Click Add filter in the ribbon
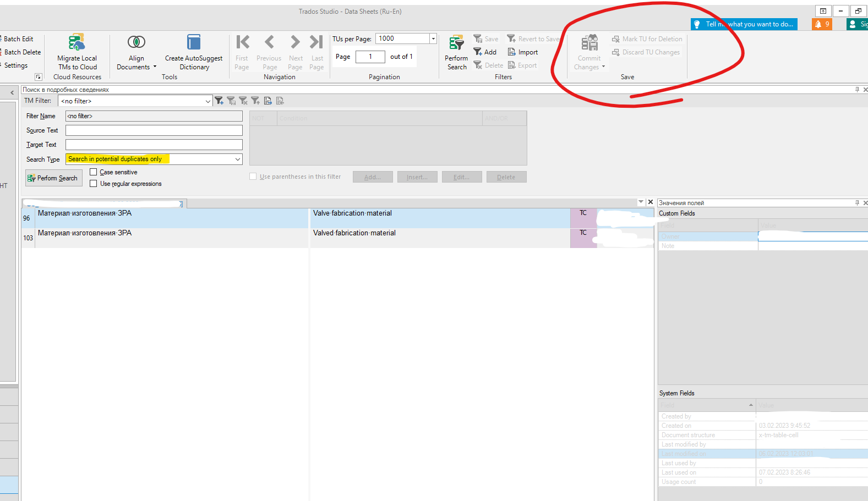Image resolution: width=868 pixels, height=501 pixels. pos(485,52)
